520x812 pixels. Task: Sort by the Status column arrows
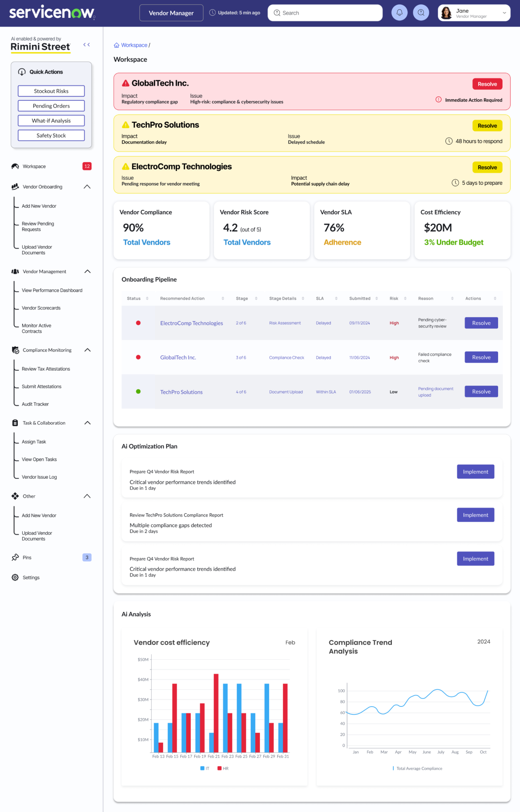coord(147,298)
